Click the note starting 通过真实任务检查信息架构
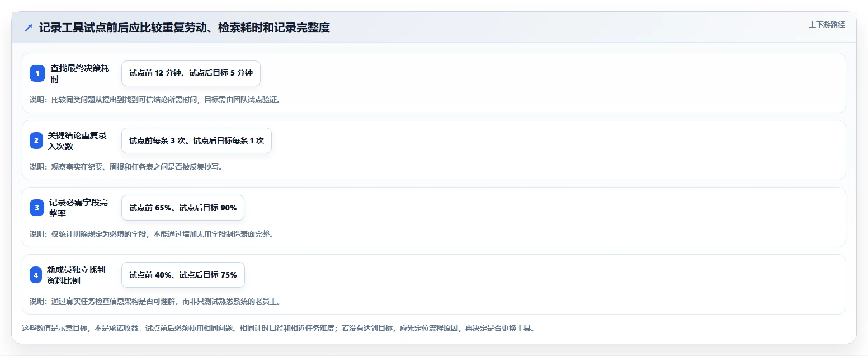Viewport: 868px width, 356px height. [x=155, y=301]
